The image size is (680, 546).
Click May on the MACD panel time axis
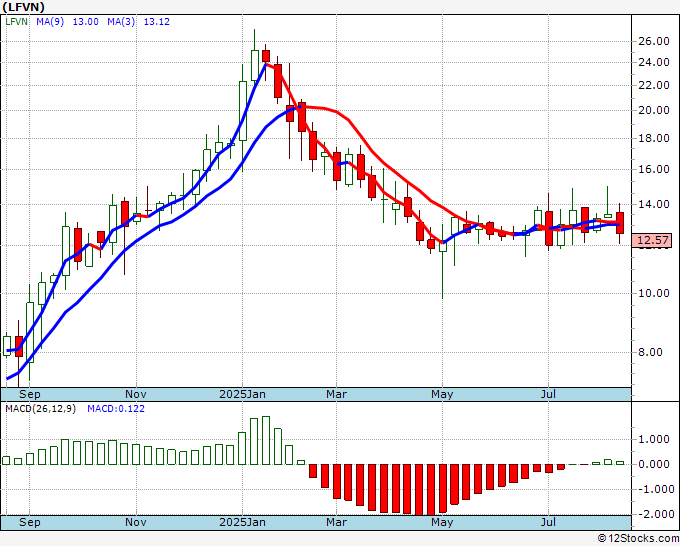click(442, 522)
